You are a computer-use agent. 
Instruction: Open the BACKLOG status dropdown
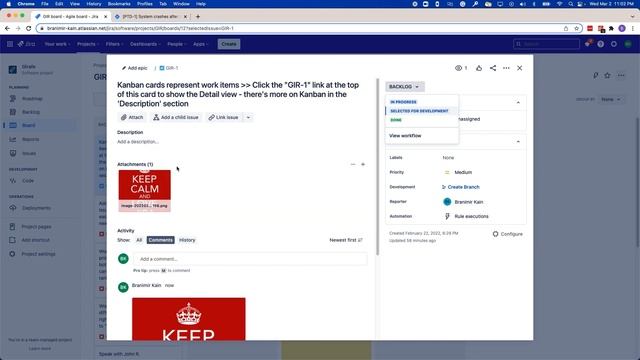pyautogui.click(x=404, y=87)
